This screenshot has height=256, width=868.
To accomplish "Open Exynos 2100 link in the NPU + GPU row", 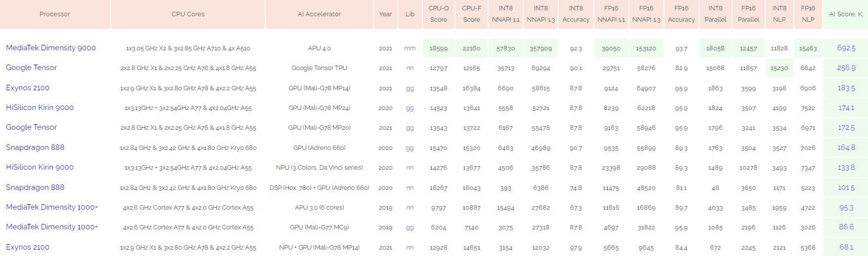I will (x=28, y=247).
